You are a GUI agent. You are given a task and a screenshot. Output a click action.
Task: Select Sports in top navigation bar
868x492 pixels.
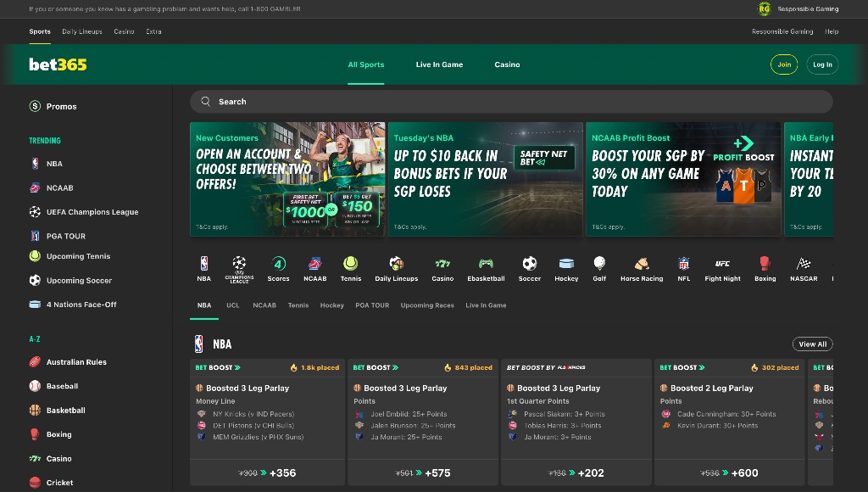[40, 31]
